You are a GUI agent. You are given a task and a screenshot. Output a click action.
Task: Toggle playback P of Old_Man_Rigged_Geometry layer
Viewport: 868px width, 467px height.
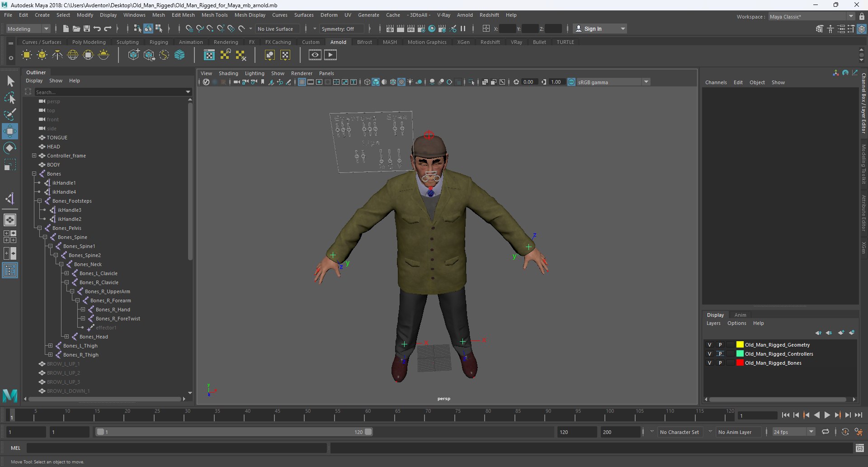pyautogui.click(x=720, y=345)
